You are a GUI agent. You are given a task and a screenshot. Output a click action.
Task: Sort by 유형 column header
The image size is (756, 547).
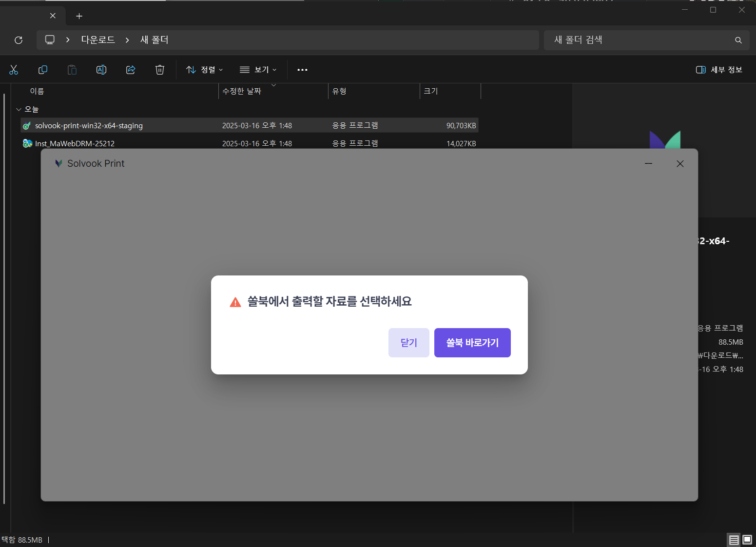[339, 91]
